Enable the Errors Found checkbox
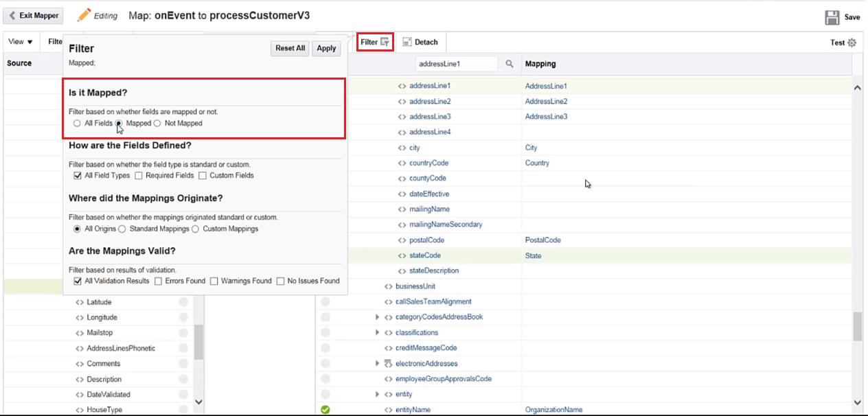 click(x=159, y=281)
